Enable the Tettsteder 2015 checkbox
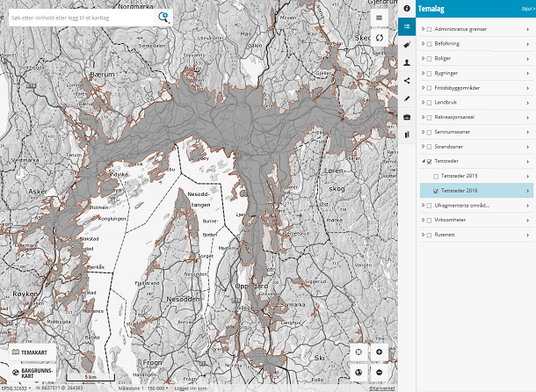Image resolution: width=536 pixels, height=392 pixels. click(x=436, y=176)
